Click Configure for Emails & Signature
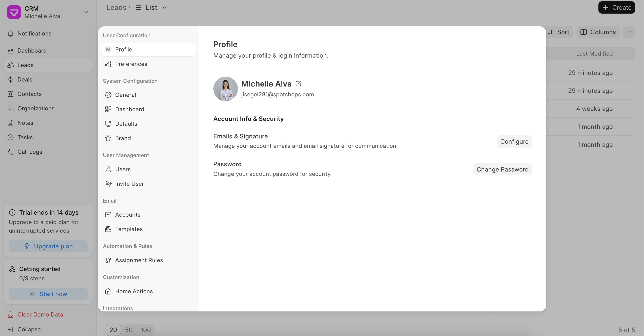The image size is (644, 336). [x=514, y=141]
